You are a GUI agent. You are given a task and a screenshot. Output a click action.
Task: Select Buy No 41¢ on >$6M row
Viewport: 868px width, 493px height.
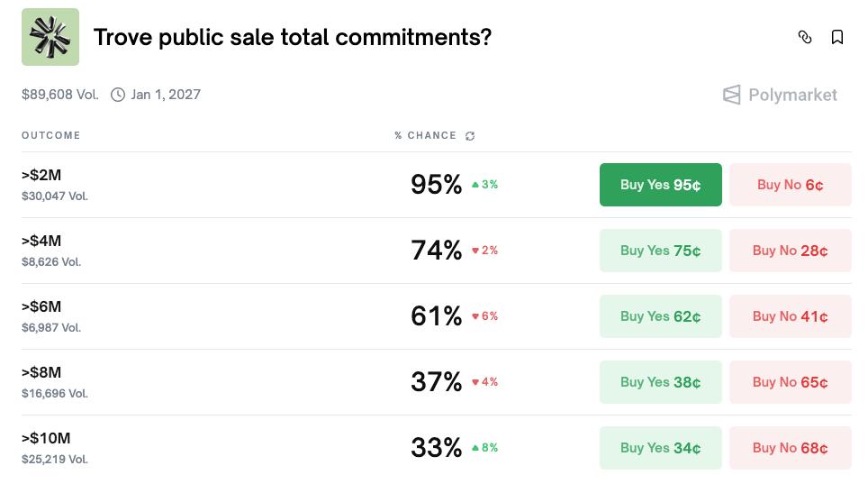[x=790, y=316]
